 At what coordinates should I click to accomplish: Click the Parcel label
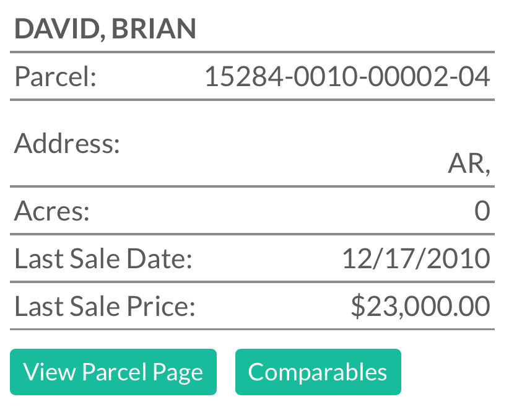[55, 77]
